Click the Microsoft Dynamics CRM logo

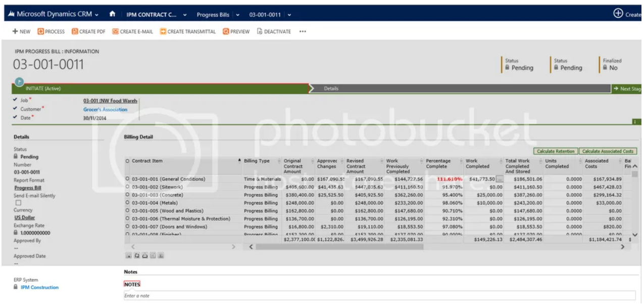(x=10, y=14)
